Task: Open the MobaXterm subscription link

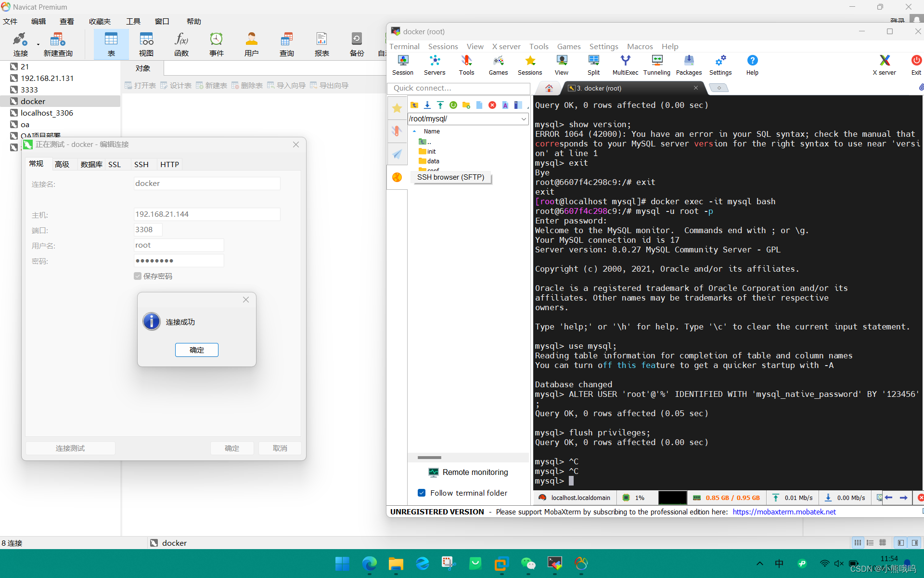Action: click(784, 512)
